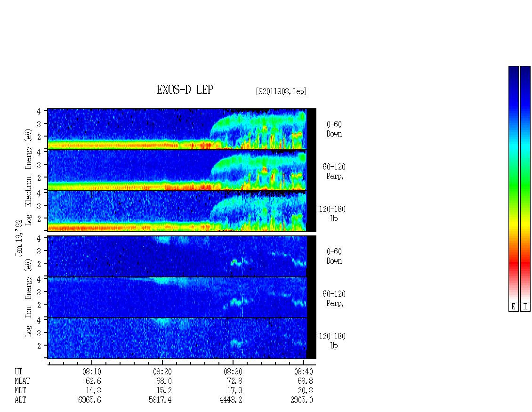The image size is (532, 412).
Task: Select the electron panel '120-180 Up' label
Action: point(332,213)
